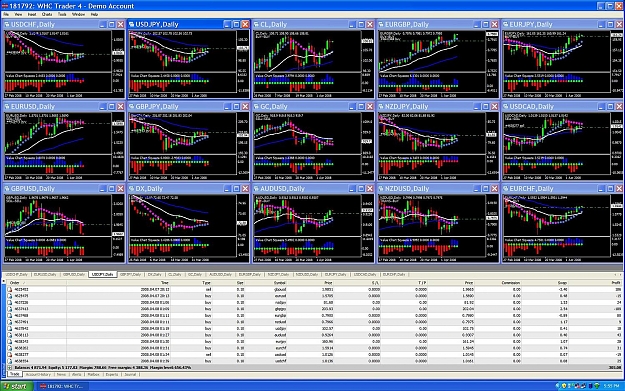Sort orders by the Symbol column header
The image size is (625, 391).
(x=266, y=283)
